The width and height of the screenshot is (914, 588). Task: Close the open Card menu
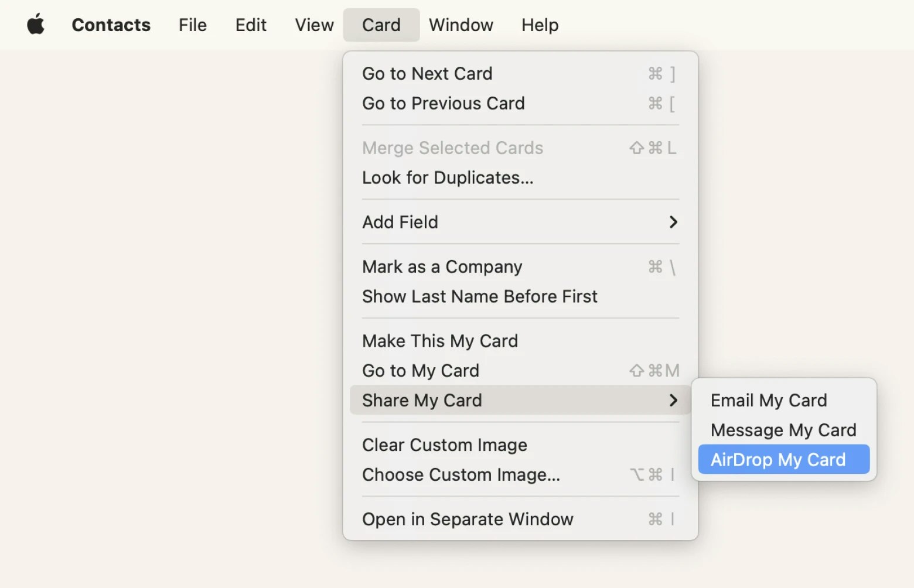(x=381, y=25)
